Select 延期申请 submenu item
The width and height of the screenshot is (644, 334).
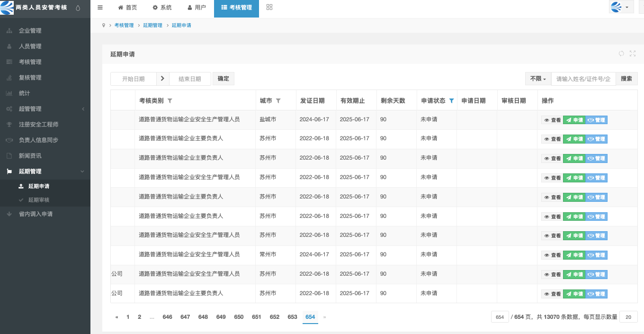pos(45,186)
